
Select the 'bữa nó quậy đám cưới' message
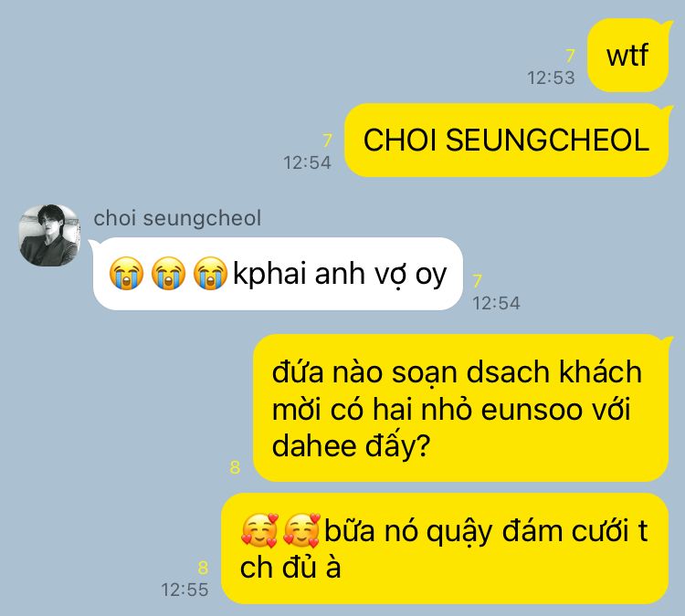(x=445, y=548)
